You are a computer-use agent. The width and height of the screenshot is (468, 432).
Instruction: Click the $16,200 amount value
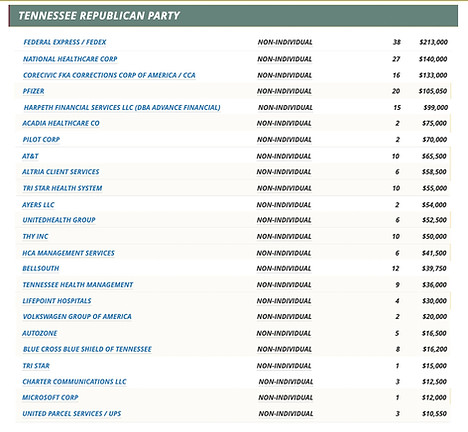tap(435, 349)
